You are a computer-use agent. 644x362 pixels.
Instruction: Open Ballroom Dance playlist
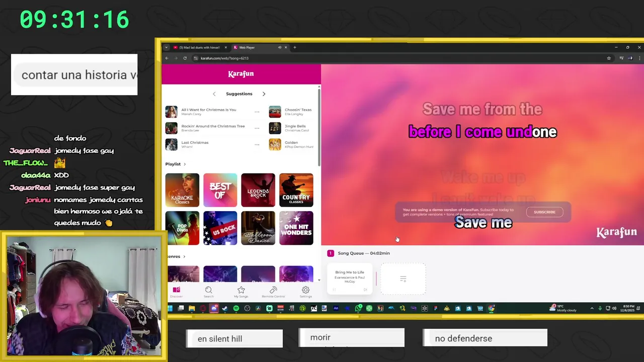(x=258, y=228)
